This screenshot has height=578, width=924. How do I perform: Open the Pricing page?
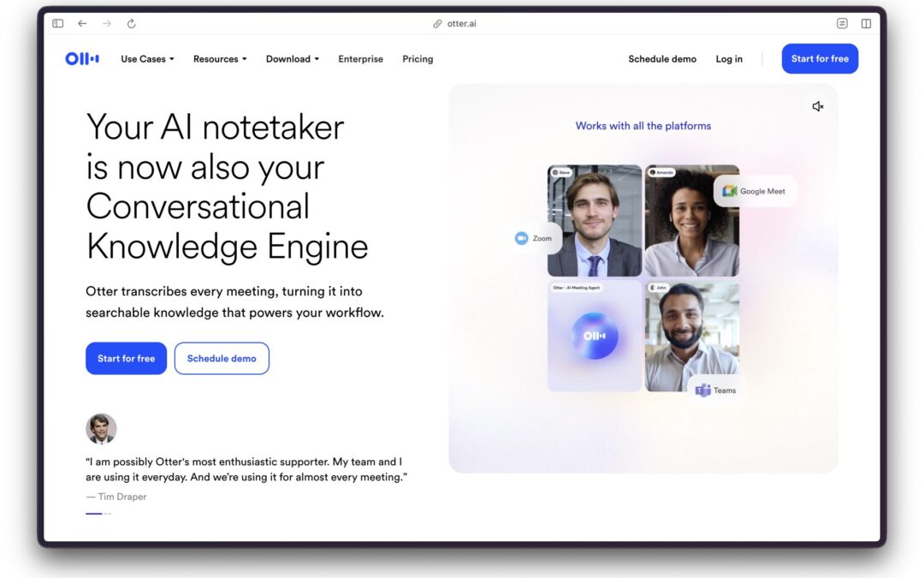[418, 59]
